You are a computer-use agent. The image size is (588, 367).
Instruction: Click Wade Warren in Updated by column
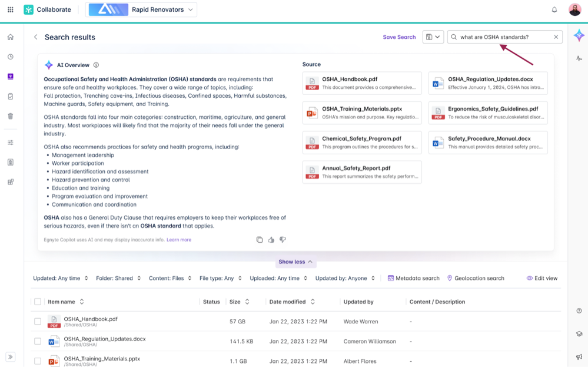pos(361,322)
